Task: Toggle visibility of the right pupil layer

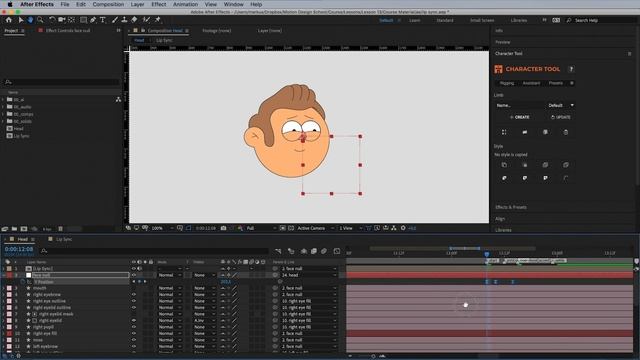Action: (134, 327)
